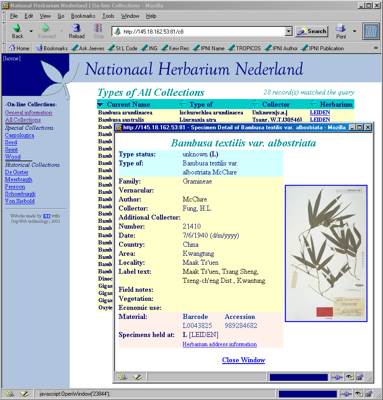
Task: Click the Herbarium column header
Action: pyautogui.click(x=336, y=105)
